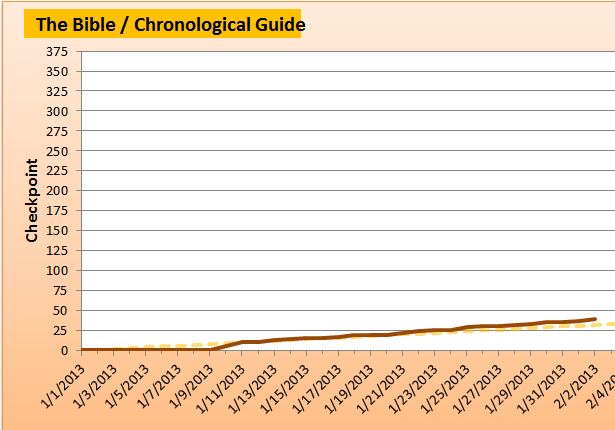Click the y-axis label 250
Image resolution: width=615 pixels, height=430 pixels.
57,151
